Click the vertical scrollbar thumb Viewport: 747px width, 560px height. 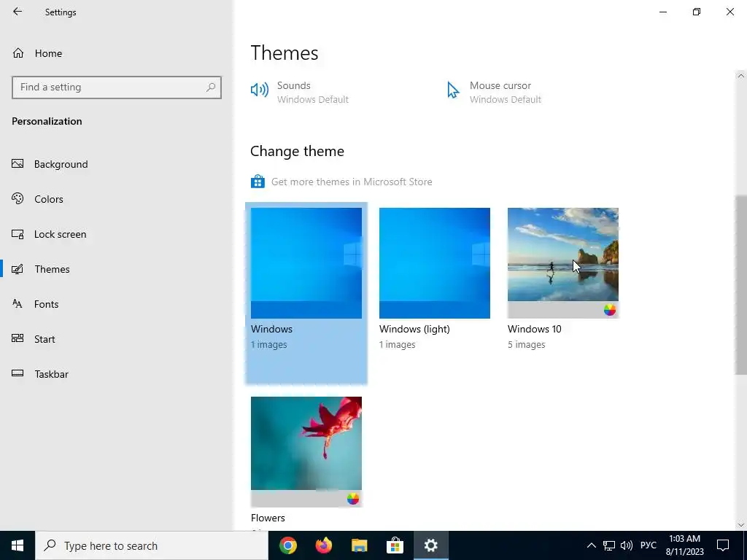pos(741,284)
